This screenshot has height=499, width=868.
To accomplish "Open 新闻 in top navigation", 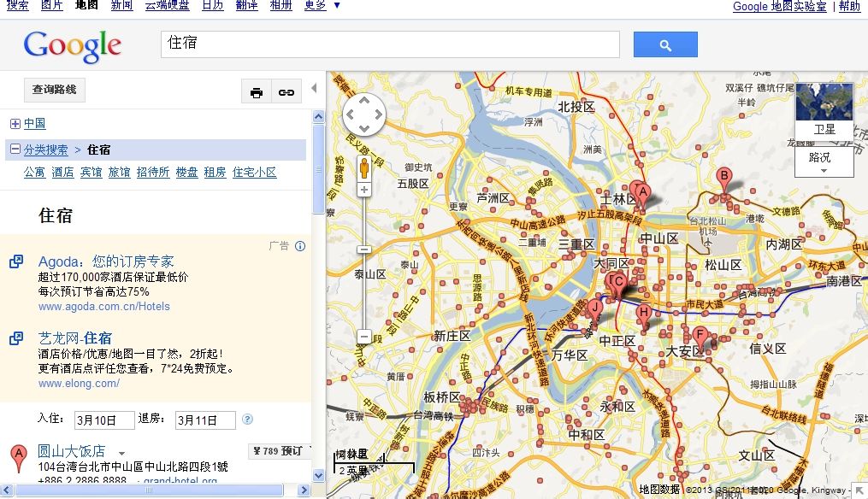I will (121, 5).
